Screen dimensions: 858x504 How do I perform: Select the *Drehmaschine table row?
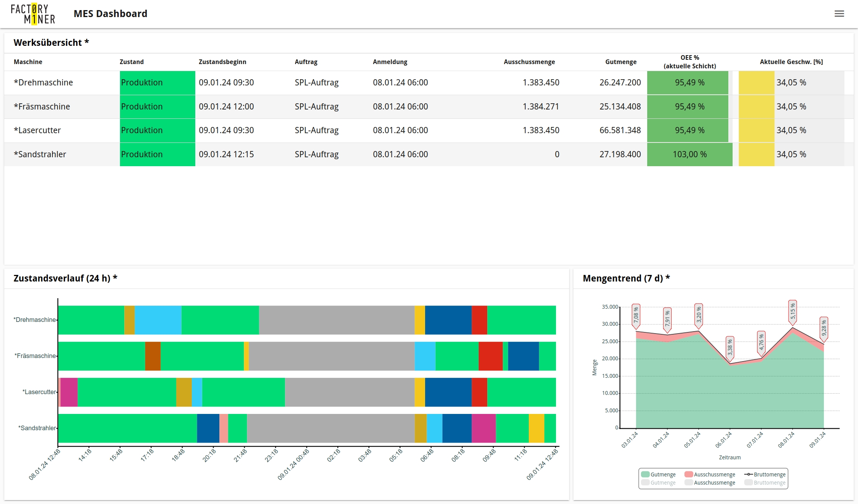(43, 83)
